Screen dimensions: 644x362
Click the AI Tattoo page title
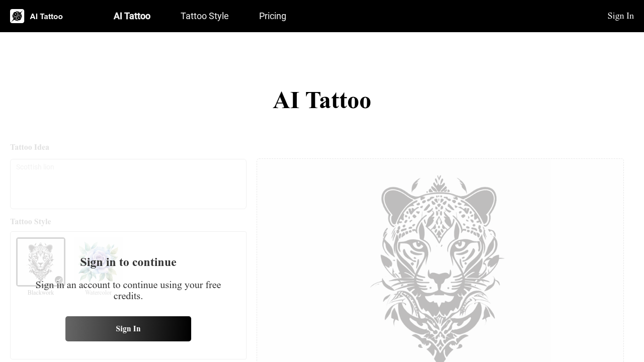coord(322,100)
